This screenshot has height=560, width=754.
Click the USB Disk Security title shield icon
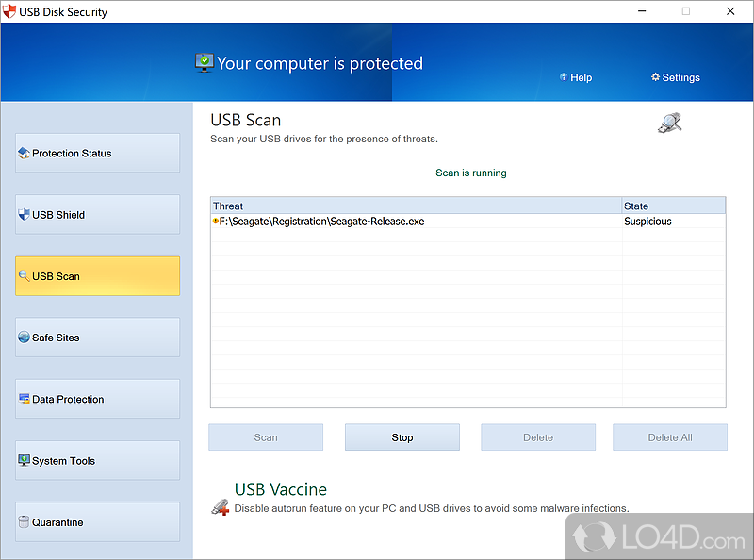coord(9,11)
